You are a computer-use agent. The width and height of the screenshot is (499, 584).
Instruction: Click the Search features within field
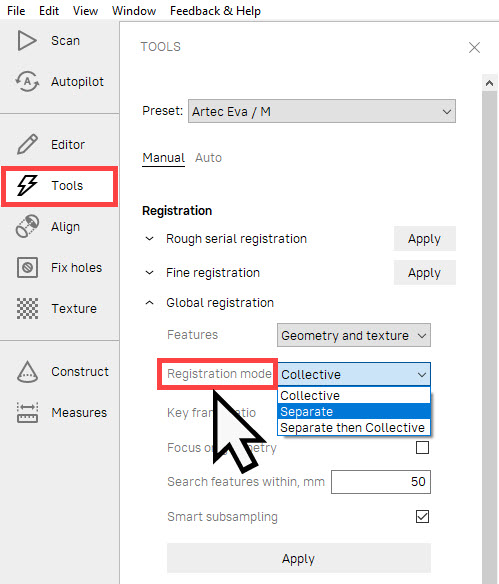[381, 482]
